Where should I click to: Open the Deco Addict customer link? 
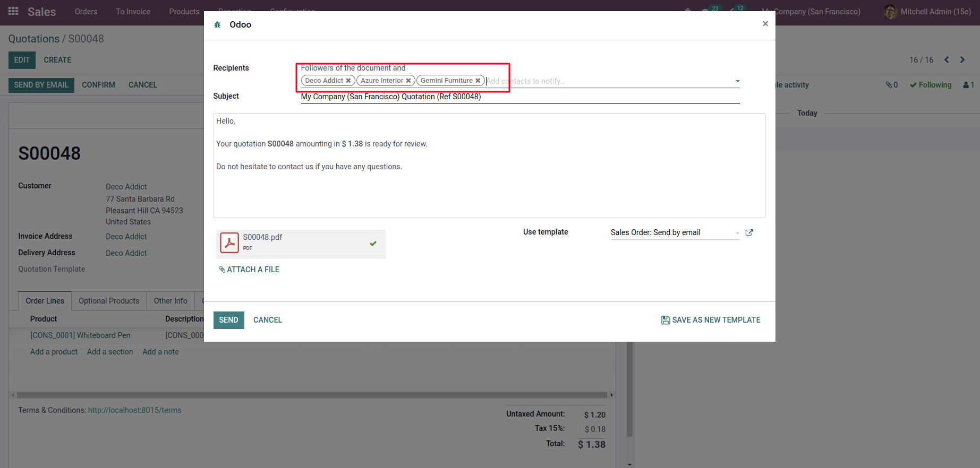tap(126, 187)
